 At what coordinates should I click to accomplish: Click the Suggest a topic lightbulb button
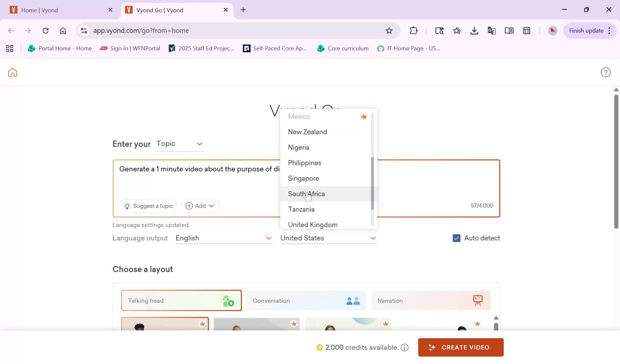[148, 206]
